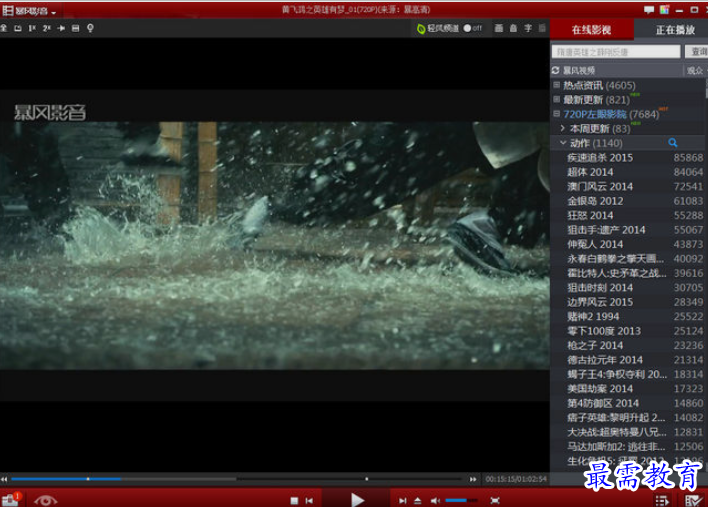
Task: Mute sound with the speaker icon
Action: [x=435, y=500]
